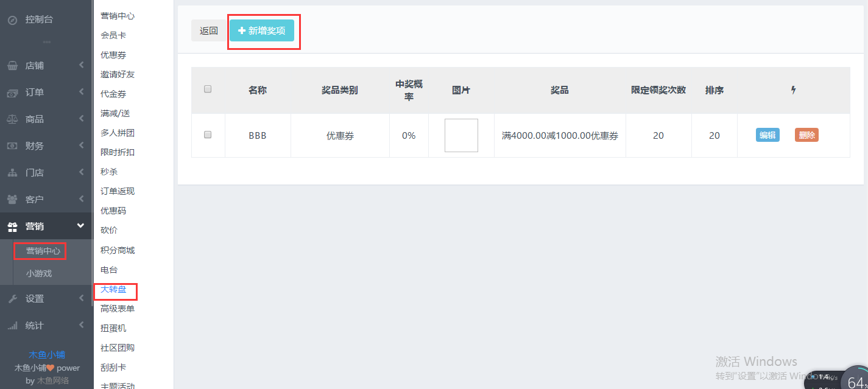Select 秒杀 in the marketing list

click(109, 172)
